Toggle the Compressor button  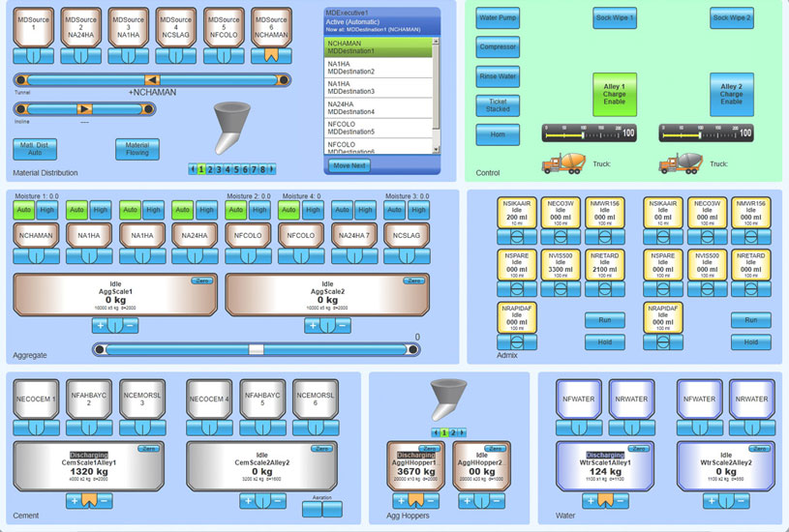point(498,46)
